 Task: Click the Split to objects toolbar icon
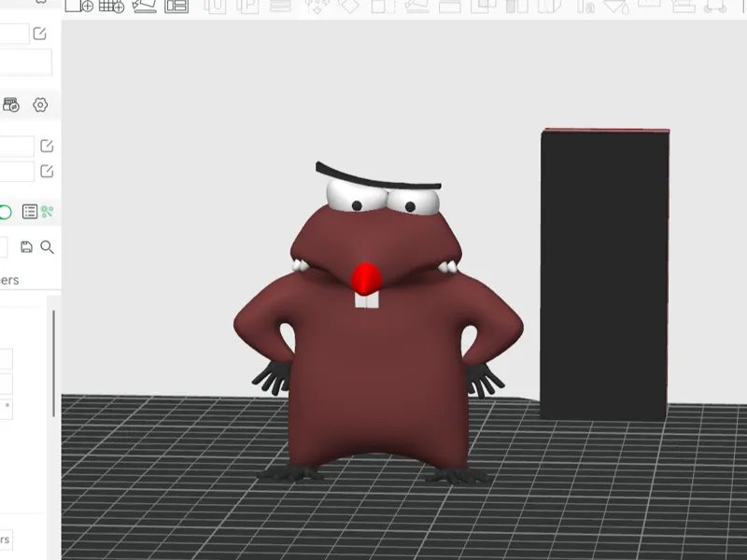[x=215, y=6]
